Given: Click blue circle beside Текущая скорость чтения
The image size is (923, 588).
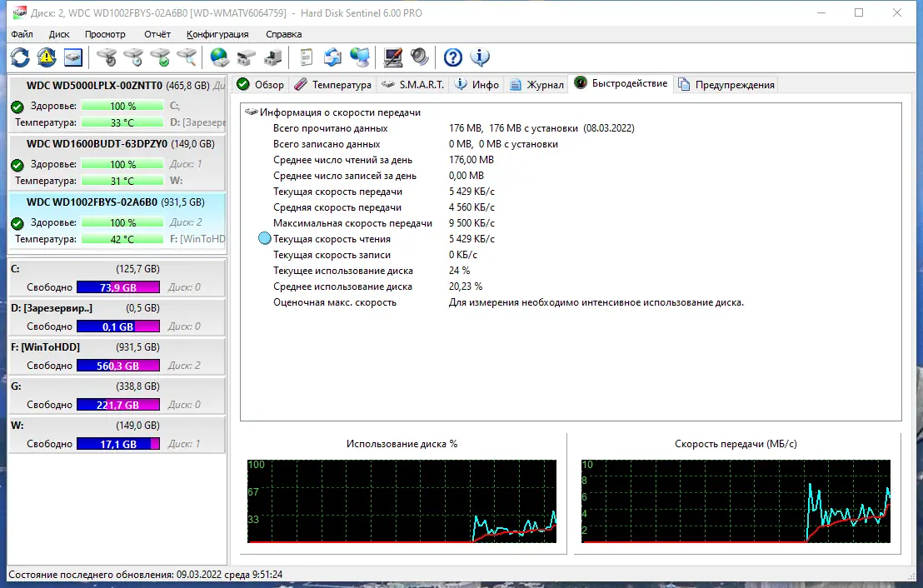Looking at the screenshot, I should [x=265, y=238].
